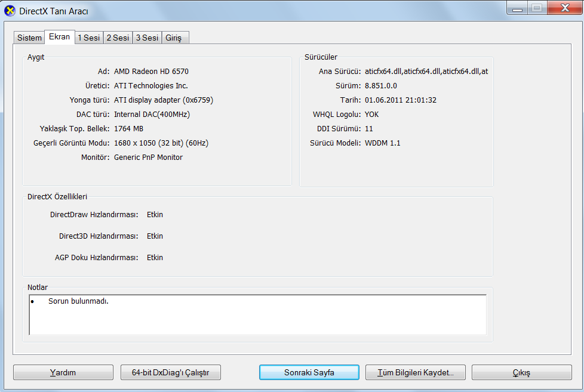This screenshot has width=584, height=392.
Task: Click DAC type Internal DAC(400MHz)
Action: 152,115
